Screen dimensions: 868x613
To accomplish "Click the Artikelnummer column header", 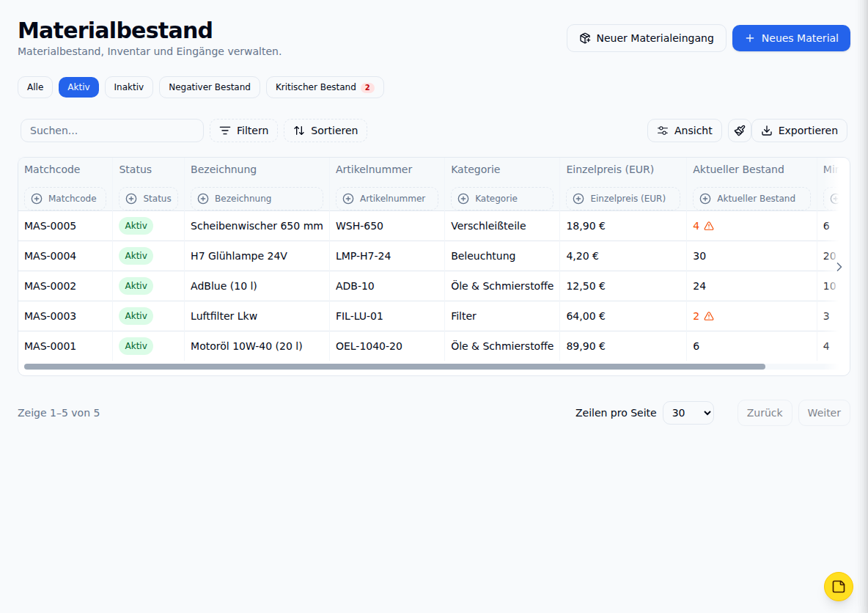I will [x=374, y=169].
